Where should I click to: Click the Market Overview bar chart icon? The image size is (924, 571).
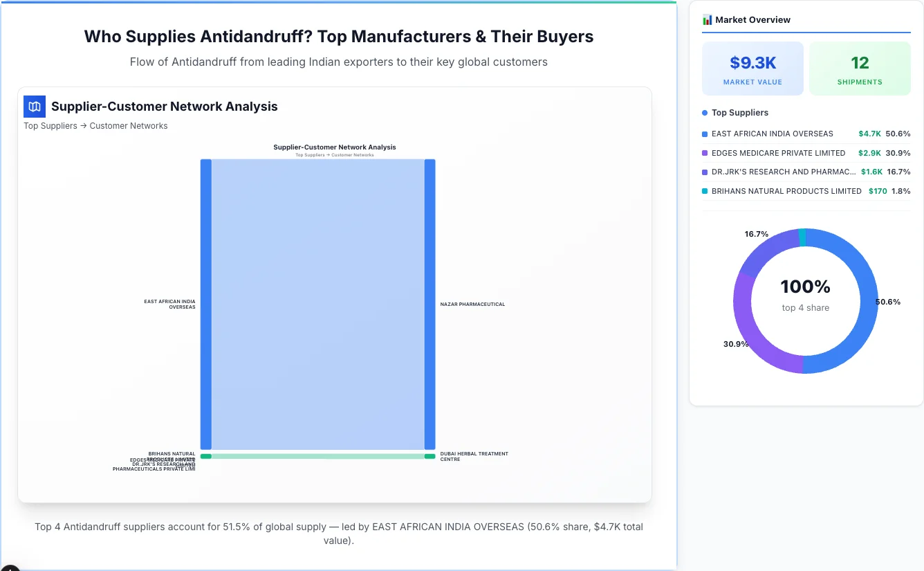click(707, 19)
